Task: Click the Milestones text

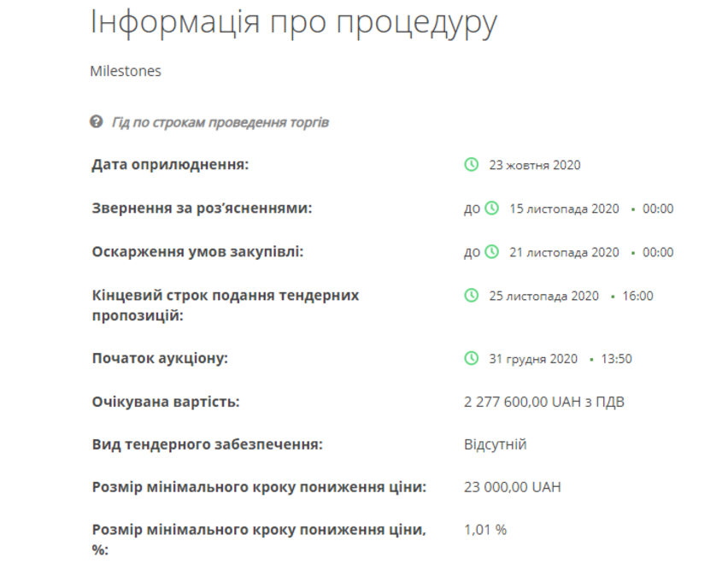Action: [126, 71]
